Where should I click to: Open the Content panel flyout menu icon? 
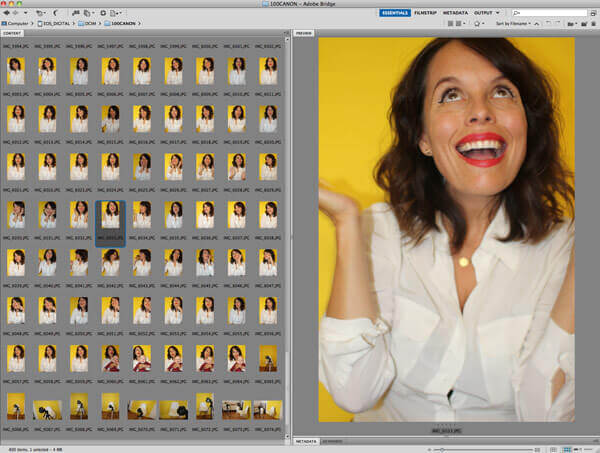[x=287, y=33]
